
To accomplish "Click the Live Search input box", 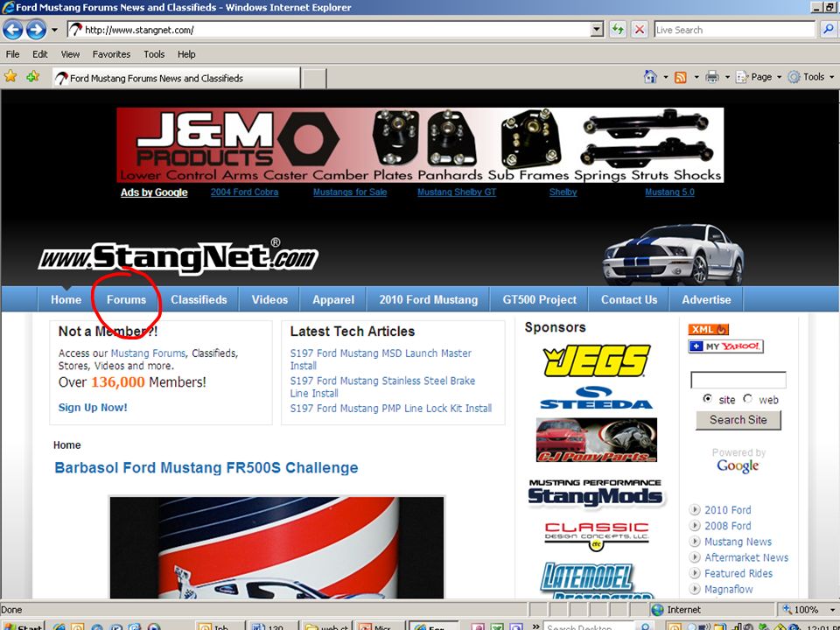I will pyautogui.click(x=734, y=30).
